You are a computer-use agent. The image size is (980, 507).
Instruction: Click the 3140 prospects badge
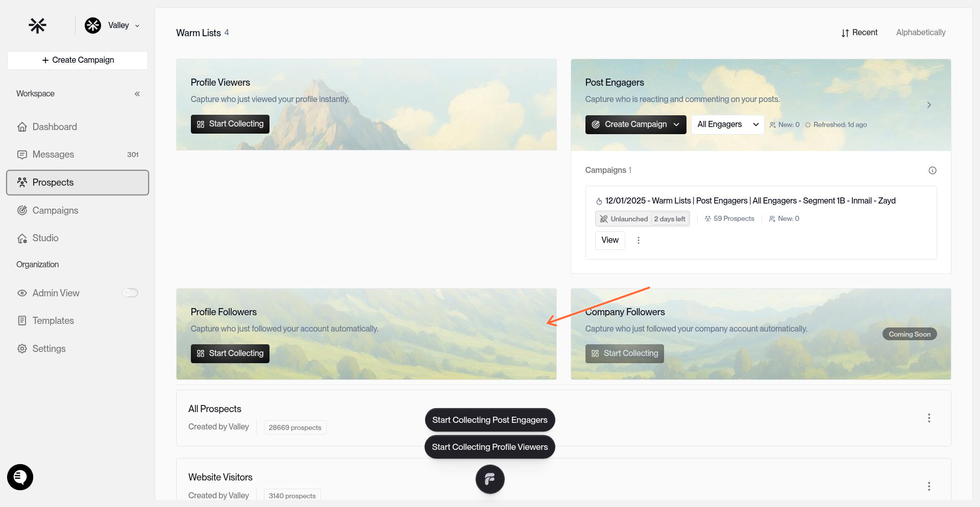pos(292,496)
